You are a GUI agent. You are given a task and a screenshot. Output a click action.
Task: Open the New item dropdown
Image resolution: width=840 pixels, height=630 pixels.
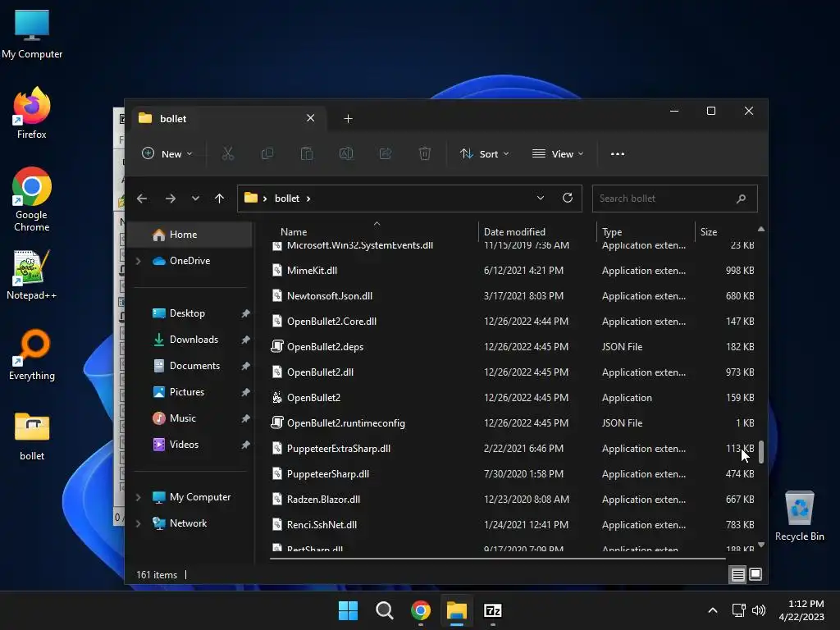[x=167, y=153]
